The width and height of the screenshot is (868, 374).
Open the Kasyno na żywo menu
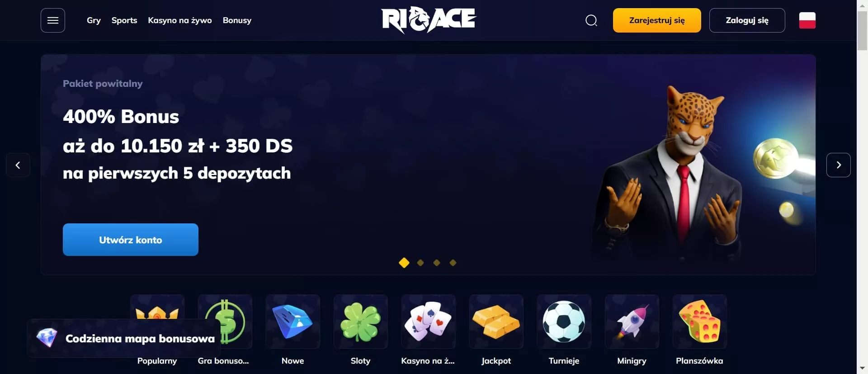click(x=180, y=20)
